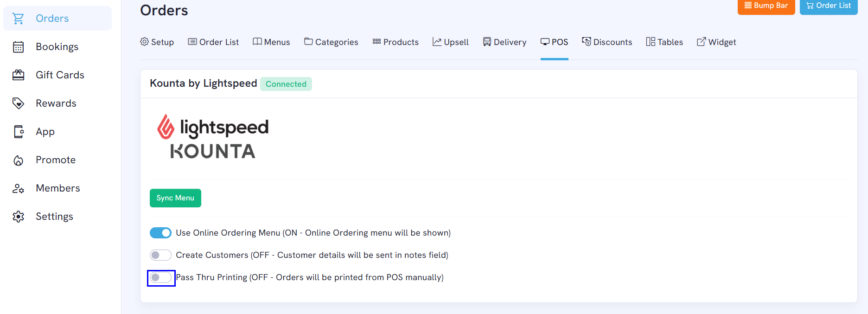The width and height of the screenshot is (868, 314).
Task: Open App in the sidebar
Action: point(57,132)
